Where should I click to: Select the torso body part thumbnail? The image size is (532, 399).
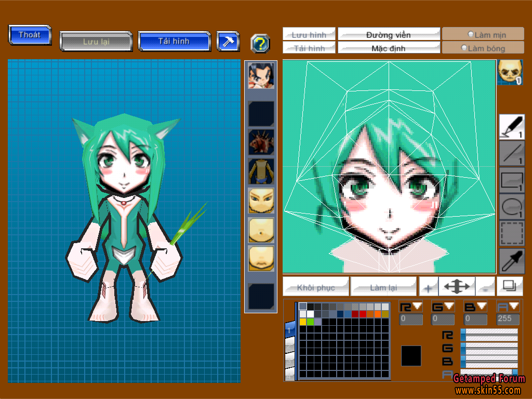tap(261, 171)
